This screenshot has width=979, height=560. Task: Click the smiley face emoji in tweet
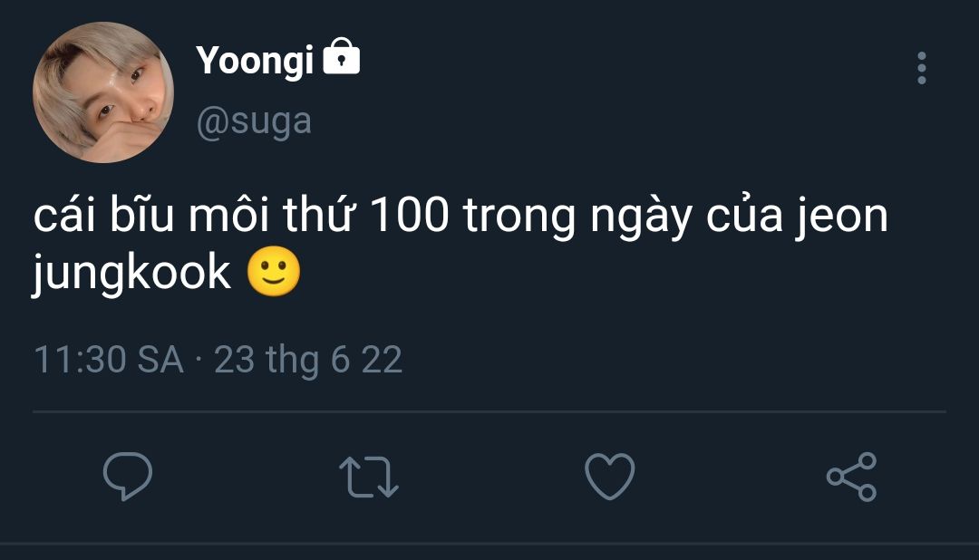[274, 272]
